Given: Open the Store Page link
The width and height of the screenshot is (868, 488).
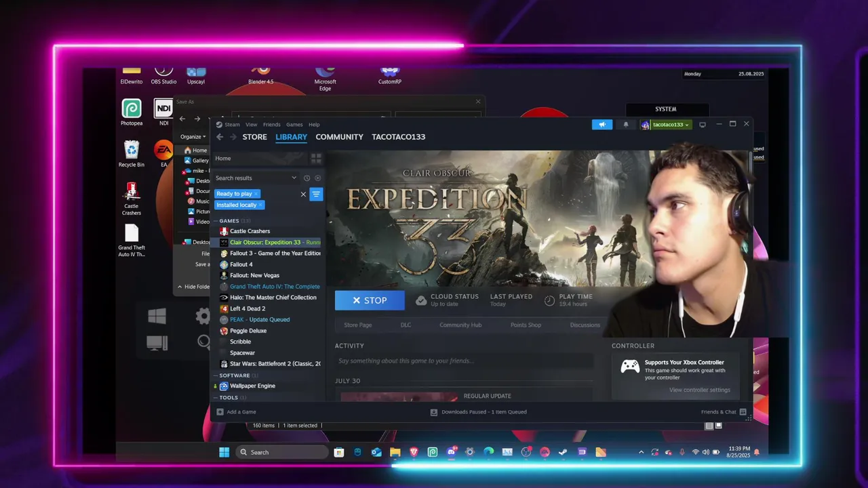Looking at the screenshot, I should click(x=357, y=325).
